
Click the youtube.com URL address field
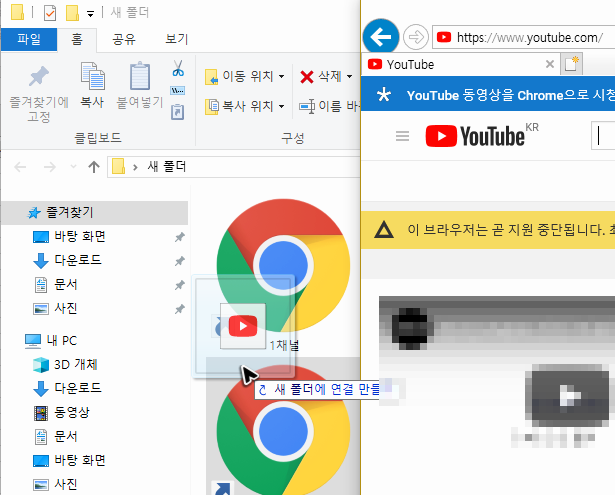tap(524, 38)
